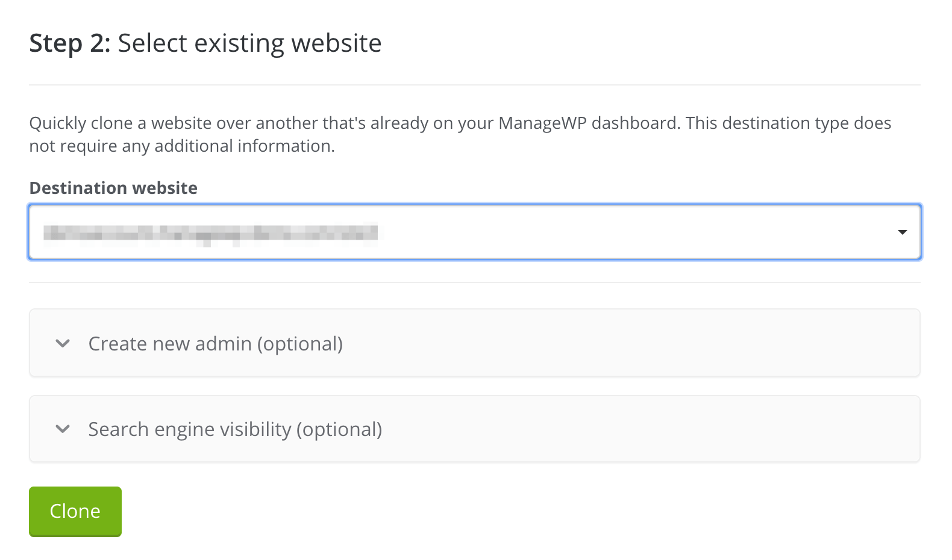Click the Step 2 heading text
952x560 pixels.
point(69,43)
